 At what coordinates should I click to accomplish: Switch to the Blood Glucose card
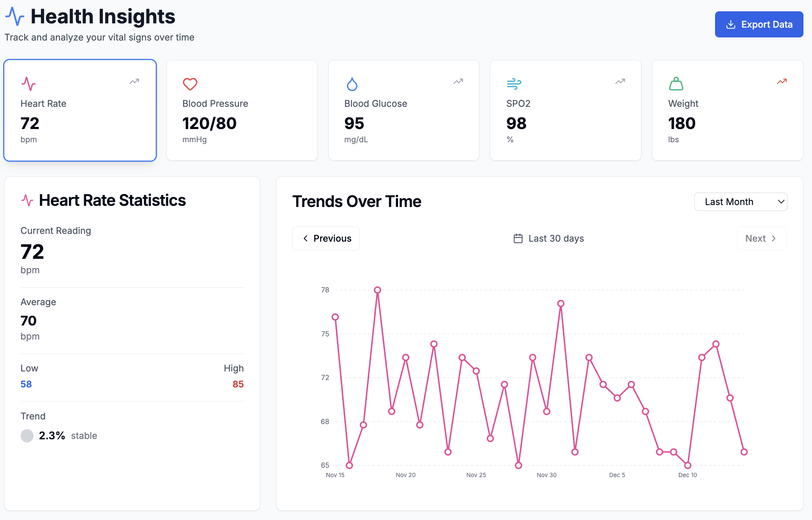pyautogui.click(x=403, y=110)
